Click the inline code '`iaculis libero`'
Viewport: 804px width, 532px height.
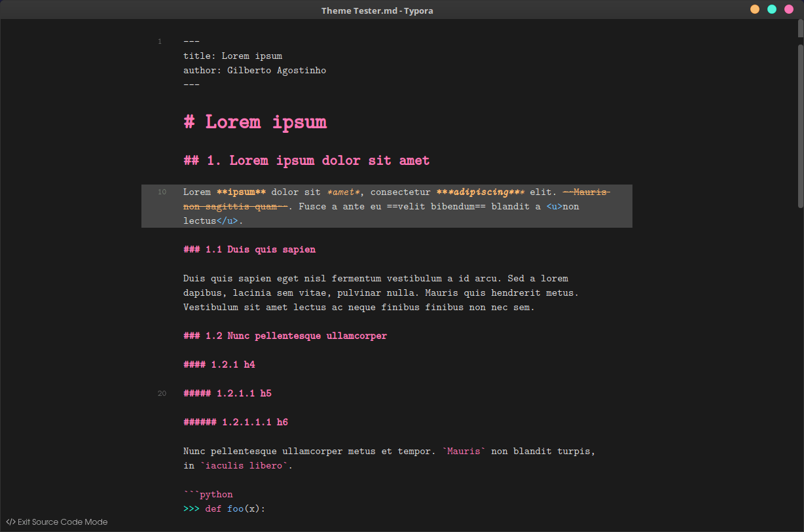click(x=244, y=466)
